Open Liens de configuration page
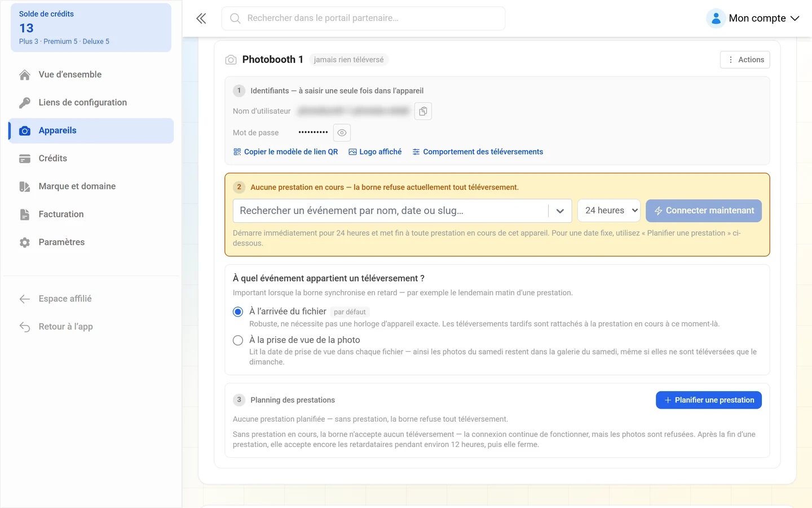This screenshot has width=812, height=508. tap(91, 103)
